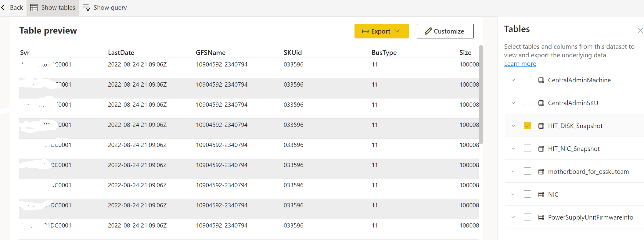Click the Svr column header
The width and height of the screenshot is (644, 240).
(x=25, y=52)
